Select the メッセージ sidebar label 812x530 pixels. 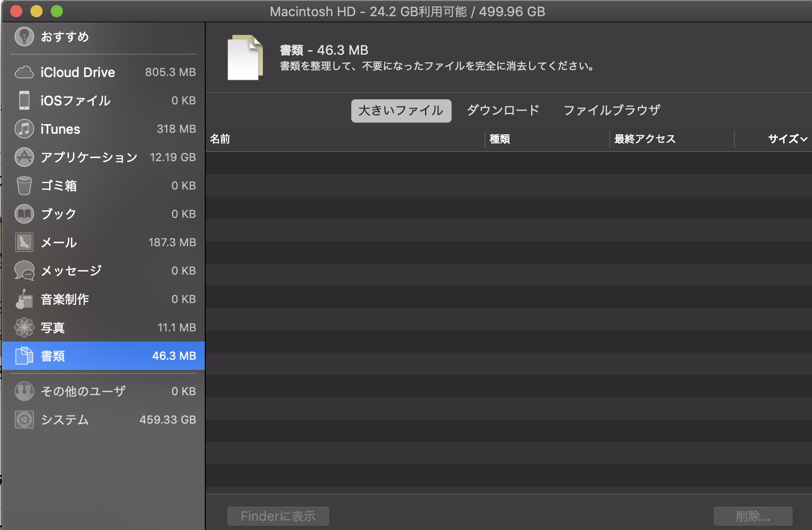point(71,271)
